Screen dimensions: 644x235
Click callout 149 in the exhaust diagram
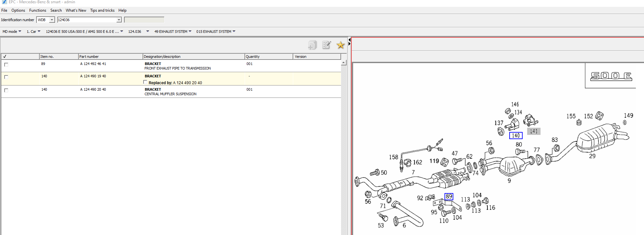click(628, 115)
